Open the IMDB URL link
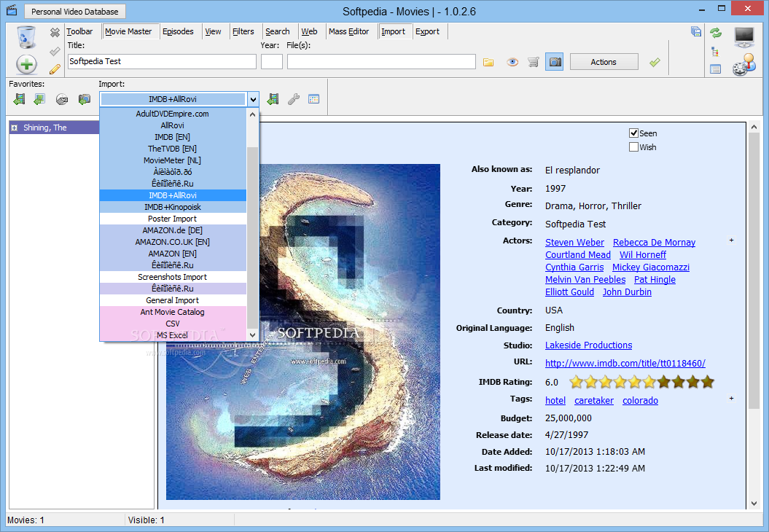769x532 pixels. coord(625,364)
